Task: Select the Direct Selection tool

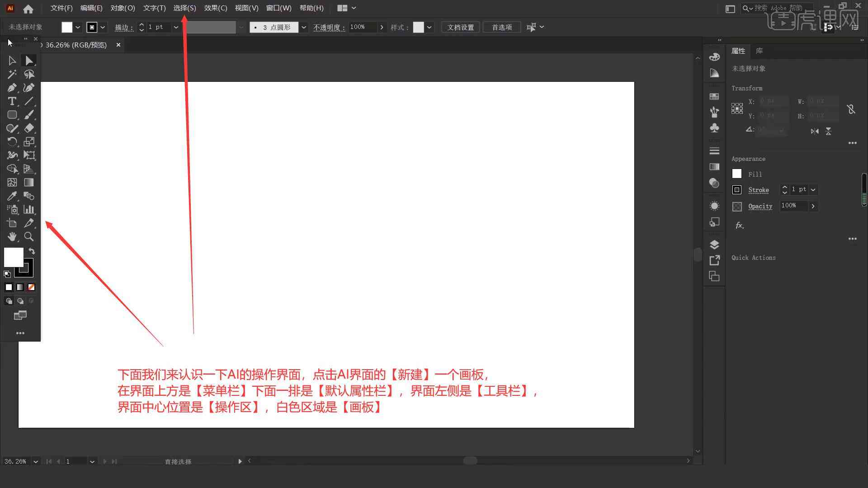Action: 28,60
